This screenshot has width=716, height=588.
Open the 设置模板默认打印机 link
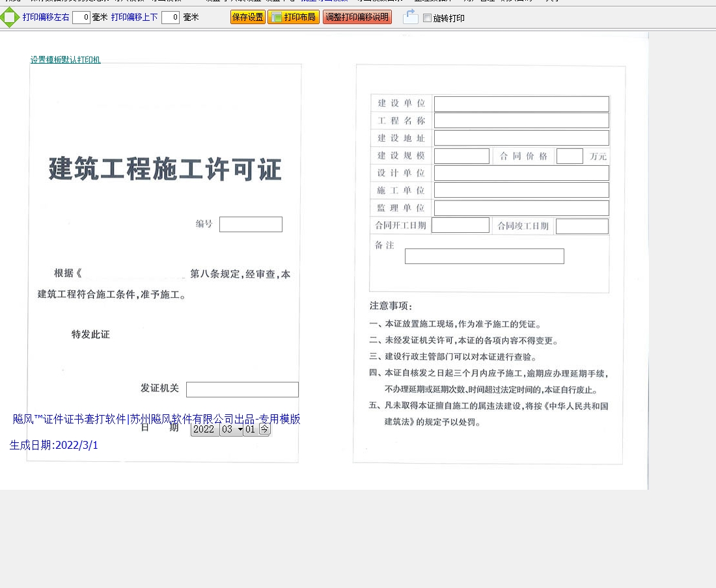(65, 60)
